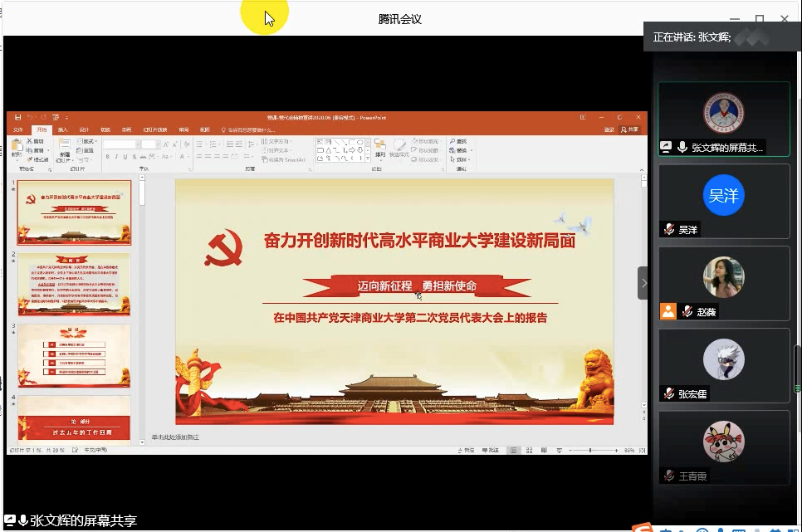802x532 pixels.
Task: Click the zoom slider in PowerPoint's status bar
Action: coord(590,450)
